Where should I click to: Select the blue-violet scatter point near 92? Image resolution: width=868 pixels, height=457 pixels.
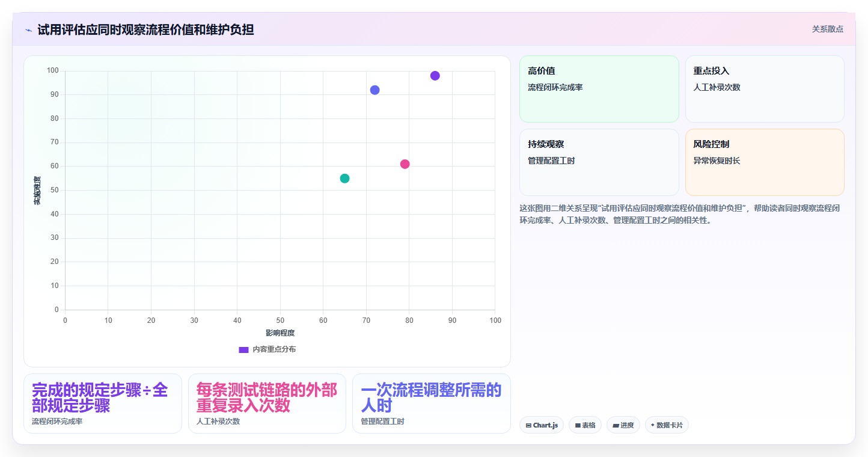click(x=375, y=90)
